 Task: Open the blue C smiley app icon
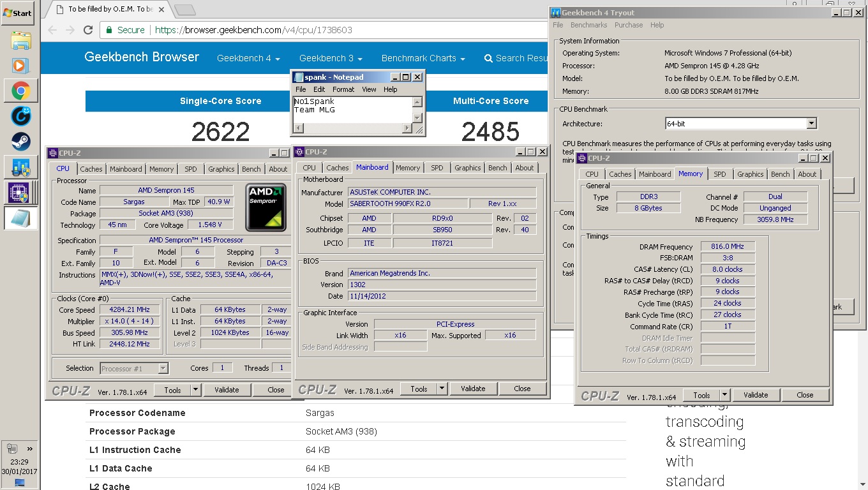20,115
